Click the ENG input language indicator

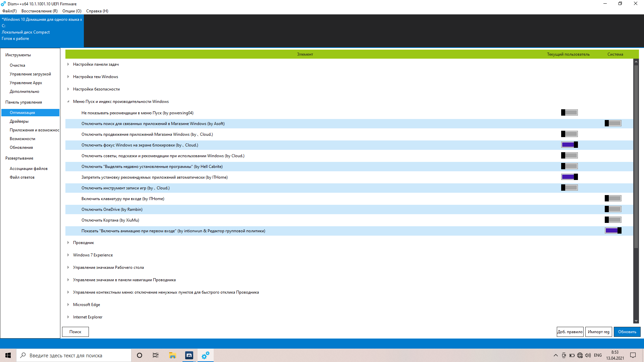tap(598, 355)
